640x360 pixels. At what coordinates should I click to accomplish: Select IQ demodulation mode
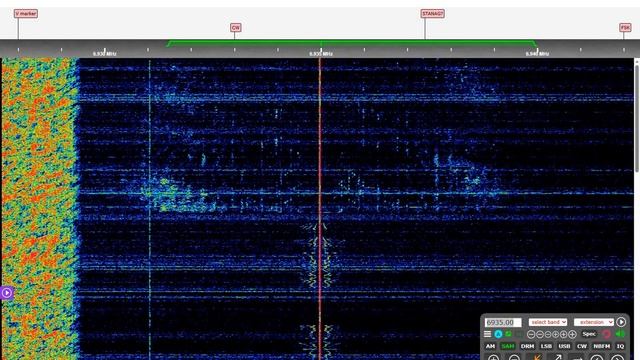pos(620,346)
